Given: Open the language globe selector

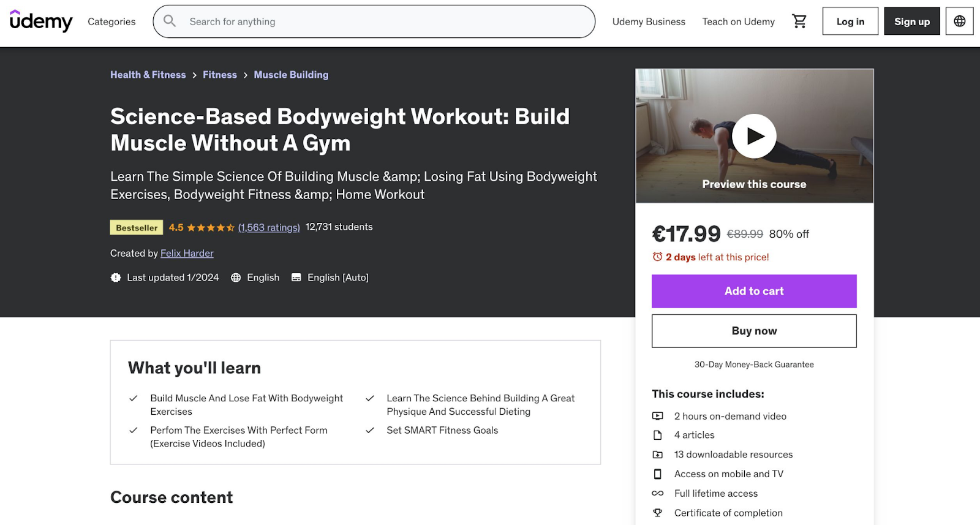Looking at the screenshot, I should (x=959, y=21).
